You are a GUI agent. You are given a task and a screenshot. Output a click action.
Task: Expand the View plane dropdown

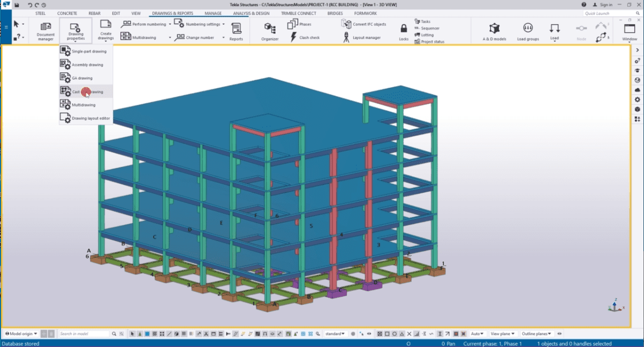(502, 333)
